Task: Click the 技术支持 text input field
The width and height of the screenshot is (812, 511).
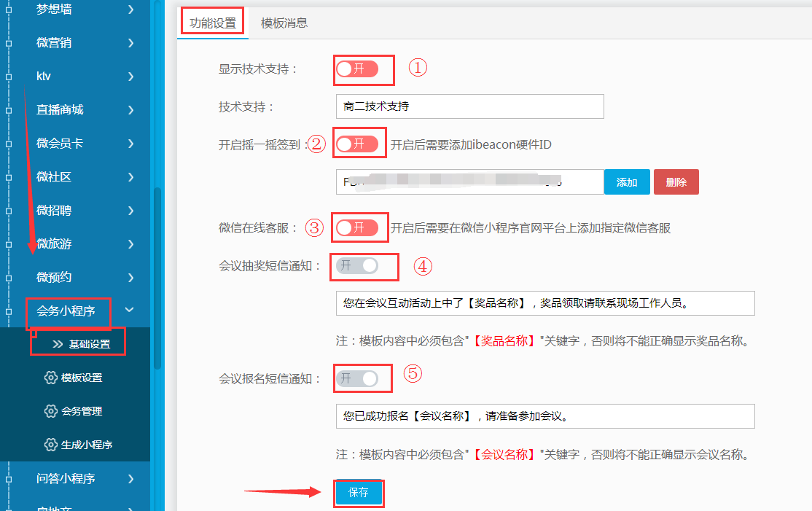Action: (x=469, y=106)
